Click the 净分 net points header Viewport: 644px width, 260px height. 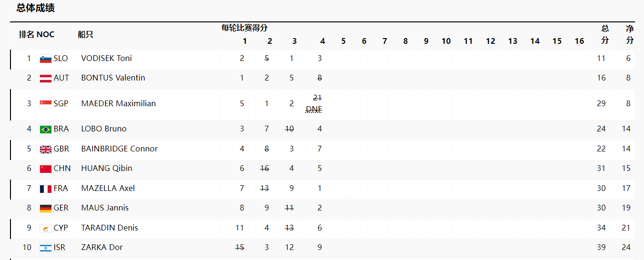click(x=630, y=35)
